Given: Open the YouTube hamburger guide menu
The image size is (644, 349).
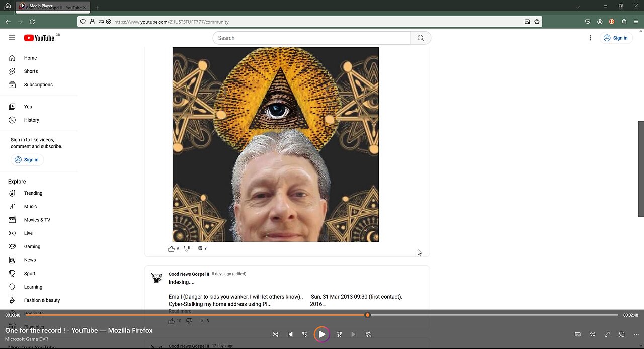Looking at the screenshot, I should [x=12, y=38].
